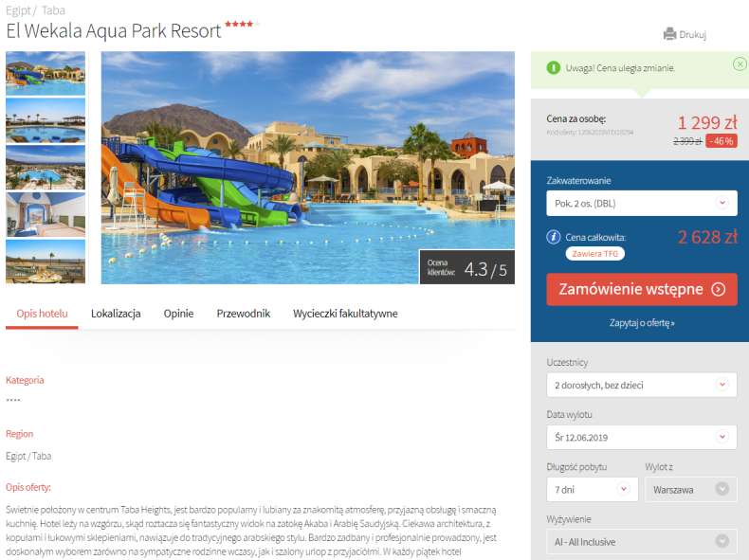749x560 pixels.
Task: Click the Taba breadcrumb link
Action: [53, 10]
